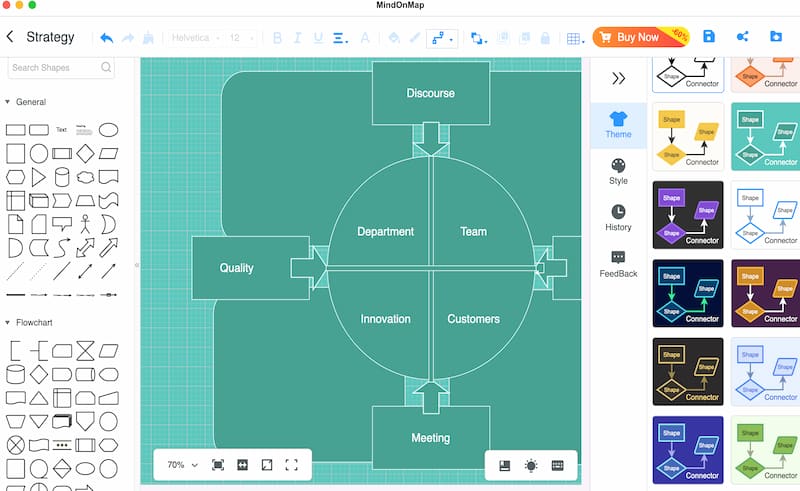Image resolution: width=800 pixels, height=491 pixels.
Task: Click the Buy Now button
Action: coord(641,37)
